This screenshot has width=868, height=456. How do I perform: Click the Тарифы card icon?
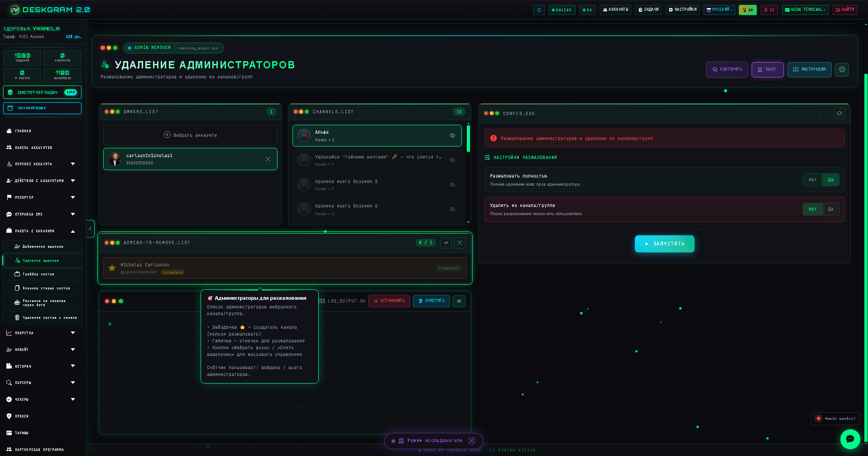coord(9,433)
